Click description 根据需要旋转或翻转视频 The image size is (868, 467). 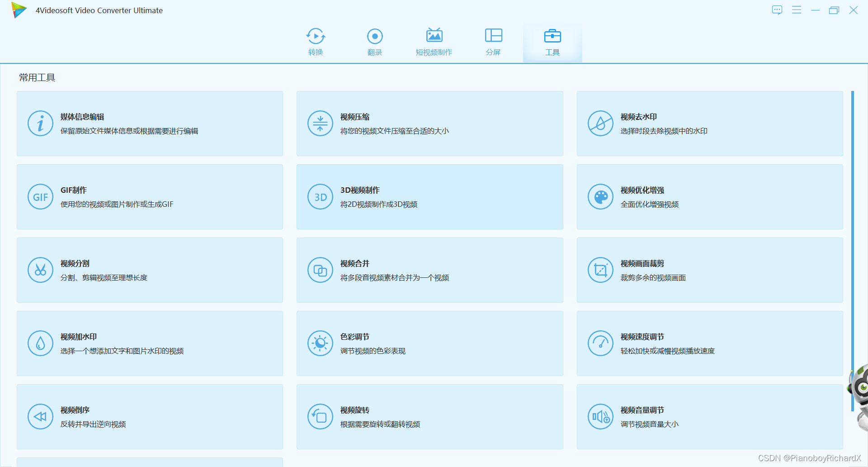coord(380,424)
